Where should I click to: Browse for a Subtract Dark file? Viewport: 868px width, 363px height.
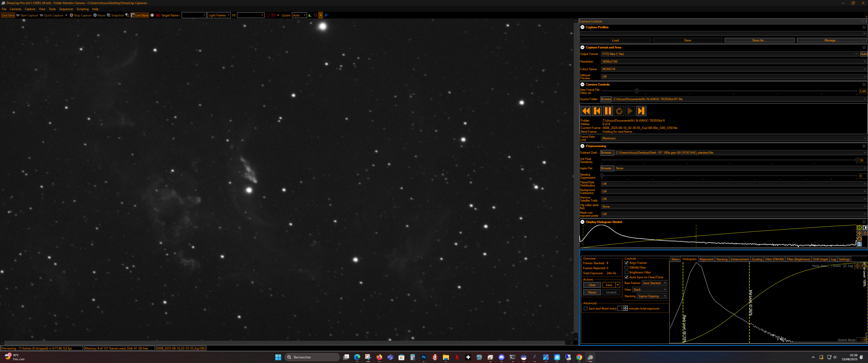[607, 153]
